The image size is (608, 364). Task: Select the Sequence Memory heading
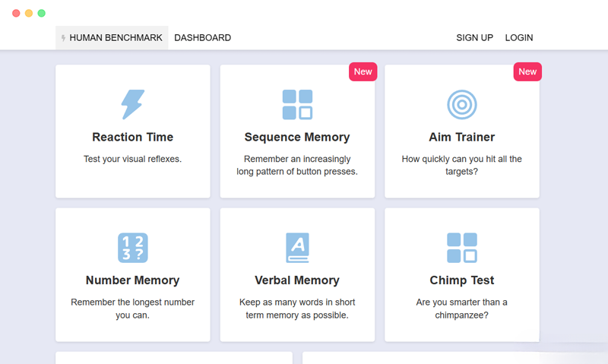coord(297,138)
